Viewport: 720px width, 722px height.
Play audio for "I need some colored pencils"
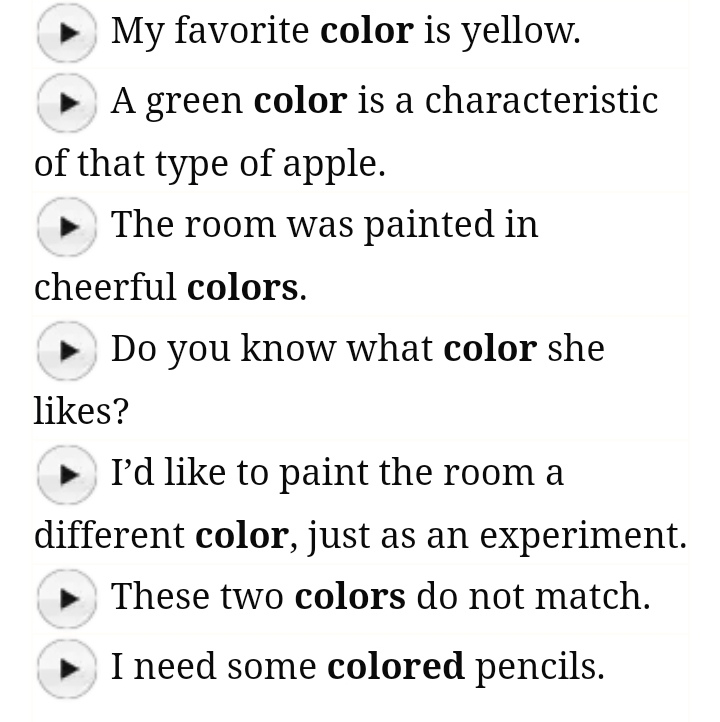tap(66, 668)
